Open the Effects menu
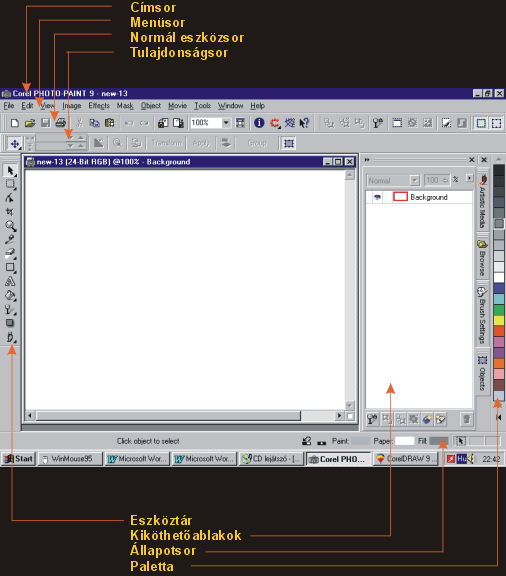 [x=99, y=106]
